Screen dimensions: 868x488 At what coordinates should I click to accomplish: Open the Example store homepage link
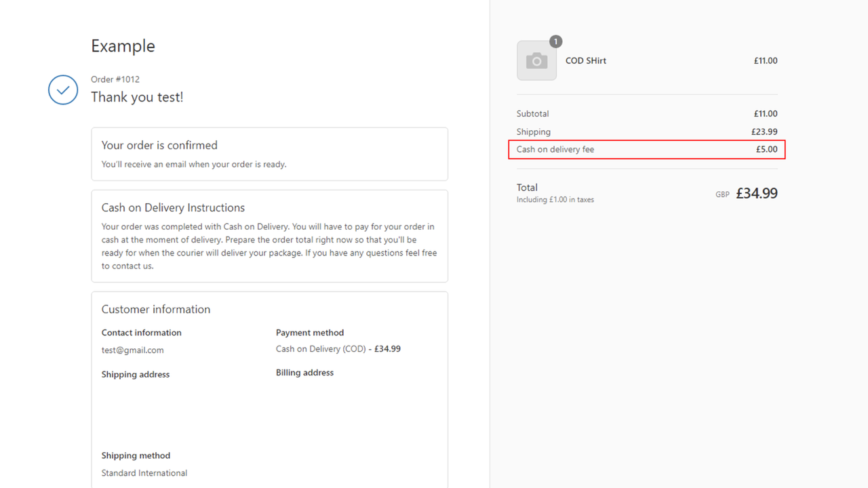click(123, 45)
